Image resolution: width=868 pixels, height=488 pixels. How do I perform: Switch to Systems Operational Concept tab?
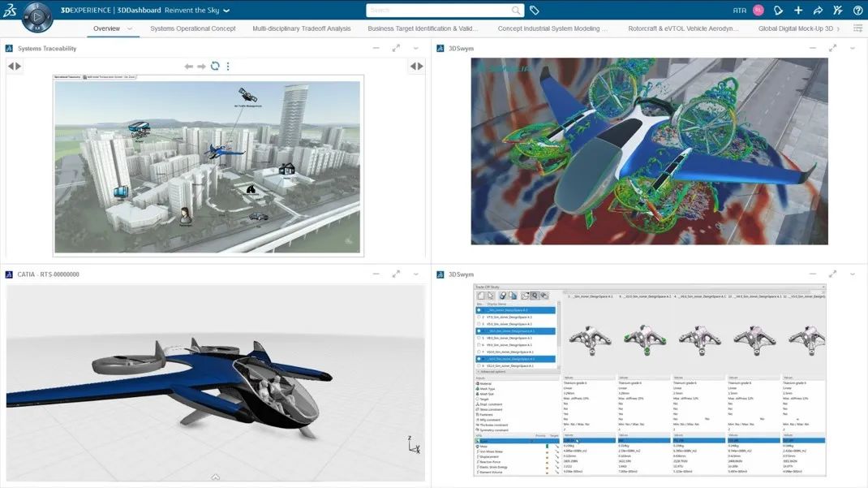click(193, 29)
